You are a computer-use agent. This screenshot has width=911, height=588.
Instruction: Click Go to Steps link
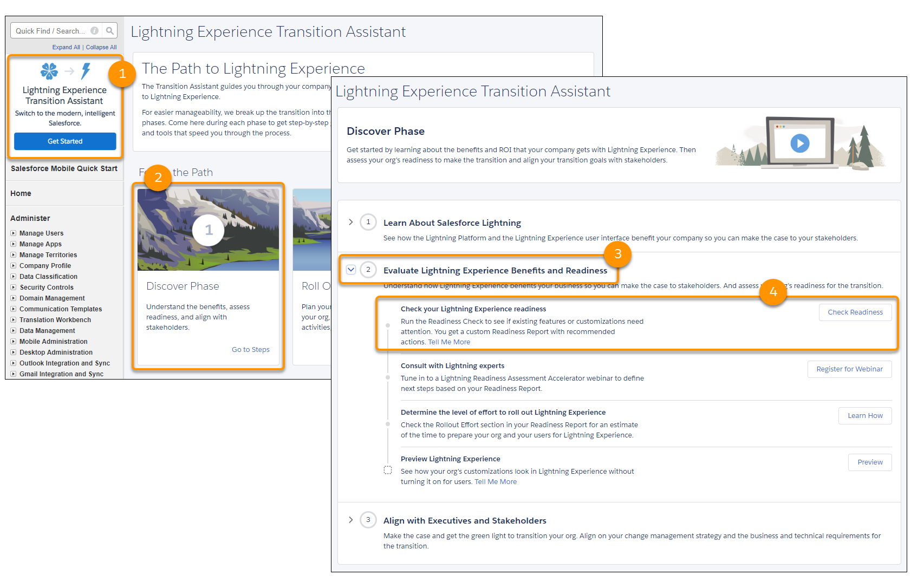251,350
